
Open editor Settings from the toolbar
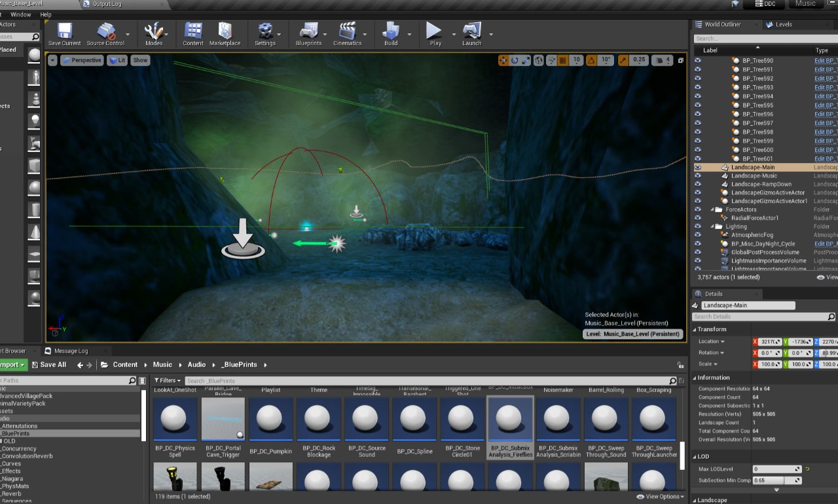click(265, 34)
